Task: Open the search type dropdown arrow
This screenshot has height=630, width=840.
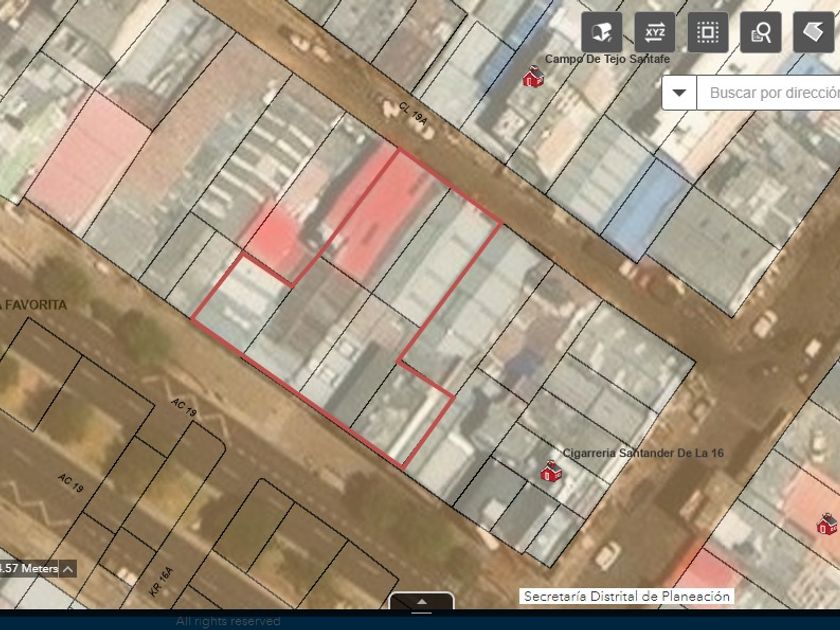Action: 679,93
